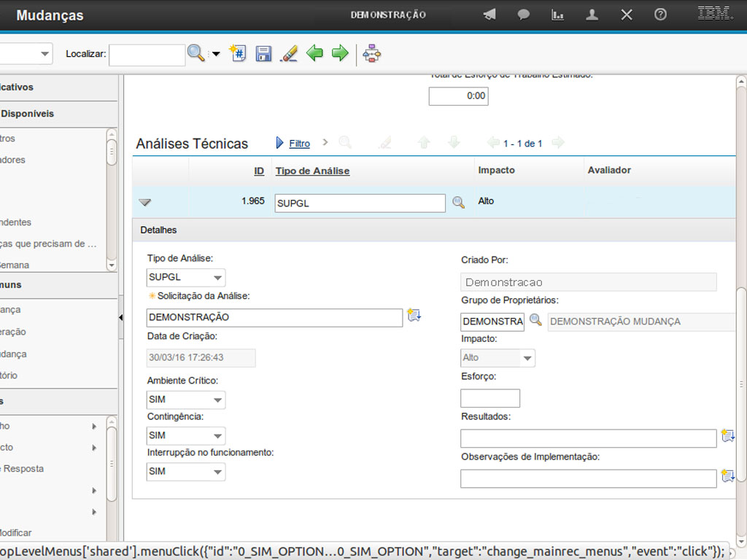Open the Ambiente Crítico dropdown
This screenshot has width=747, height=560.
pos(217,400)
